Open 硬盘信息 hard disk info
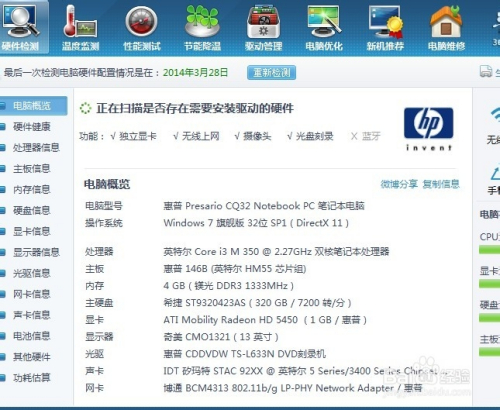Screen dimensions: 500x410 32,210
